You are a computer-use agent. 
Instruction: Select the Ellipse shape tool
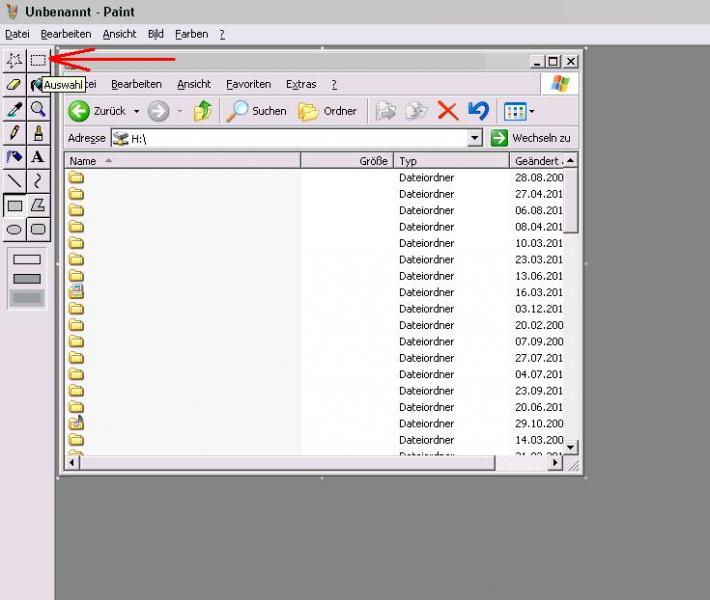click(x=14, y=229)
